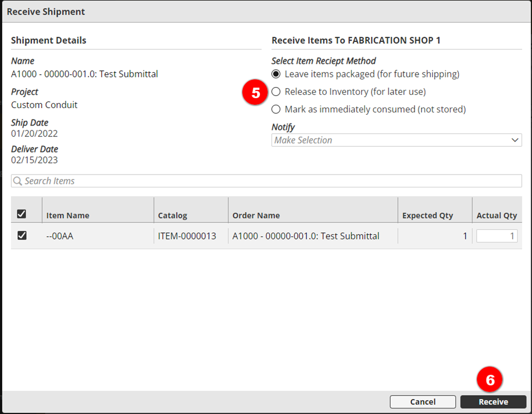
Task: Click the Actual Qty input box
Action: click(497, 236)
